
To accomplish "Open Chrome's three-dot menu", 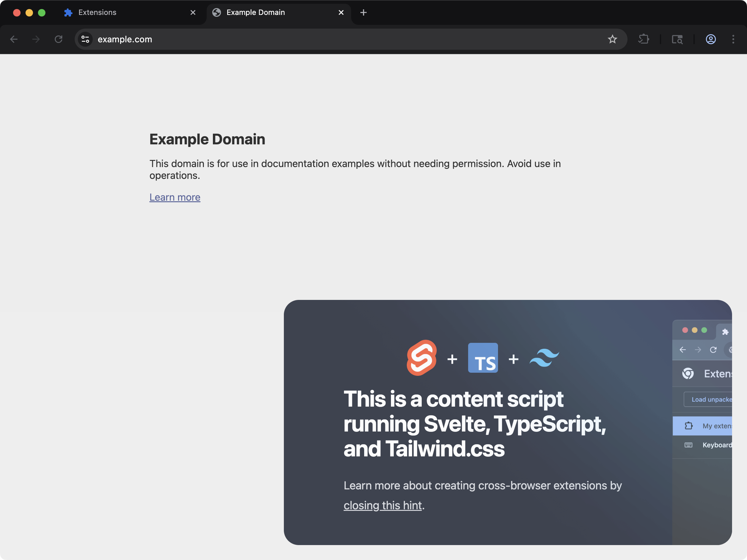I will point(733,39).
